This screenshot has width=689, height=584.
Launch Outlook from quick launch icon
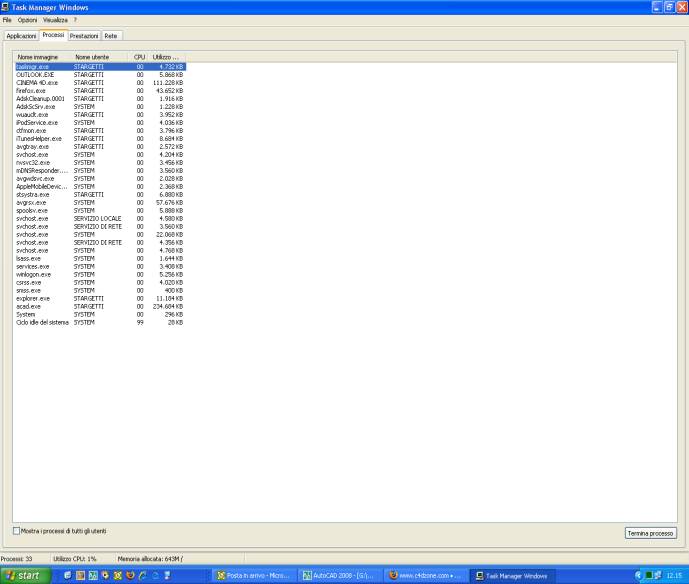point(118,575)
